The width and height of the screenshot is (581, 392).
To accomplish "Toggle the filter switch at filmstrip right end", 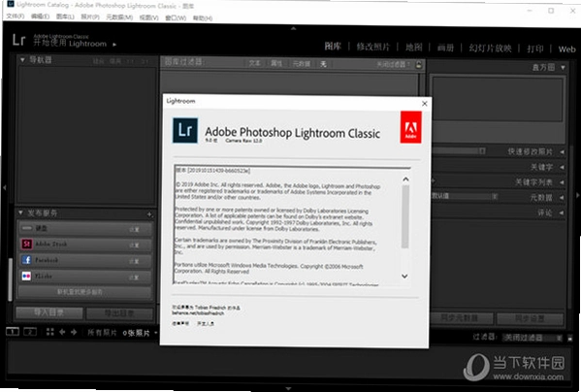I will [570, 338].
